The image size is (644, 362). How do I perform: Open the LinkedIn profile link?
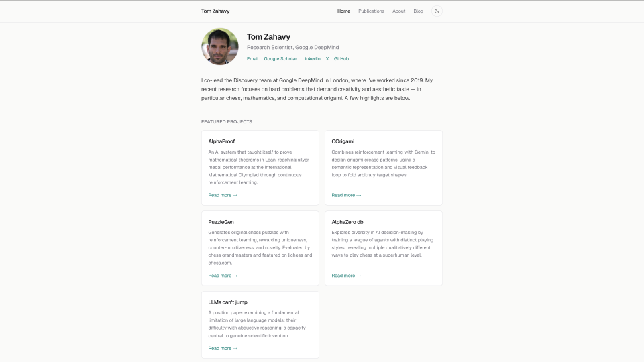[311, 59]
